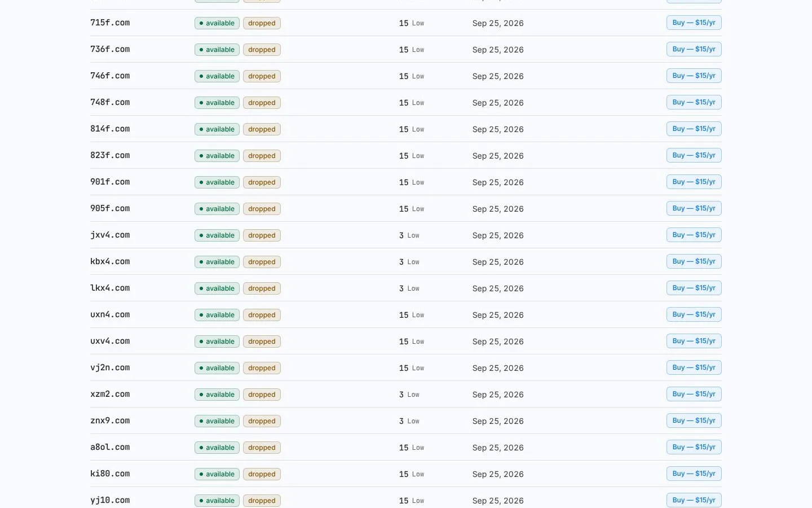The height and width of the screenshot is (508, 812).
Task: Open 905f.com domain entry
Action: 110,208
